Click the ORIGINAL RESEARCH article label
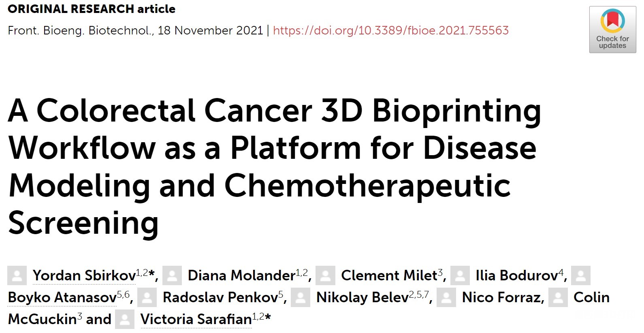644x333 pixels. click(92, 9)
